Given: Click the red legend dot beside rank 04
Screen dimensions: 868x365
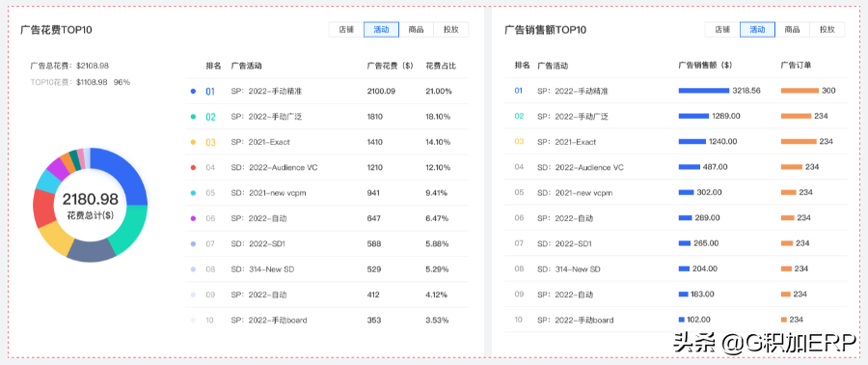Looking at the screenshot, I should pyautogui.click(x=193, y=167).
